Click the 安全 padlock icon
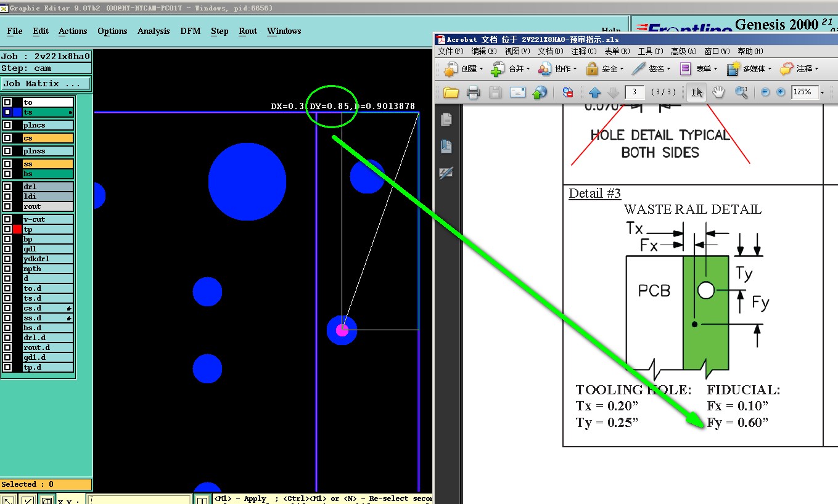 tap(592, 68)
